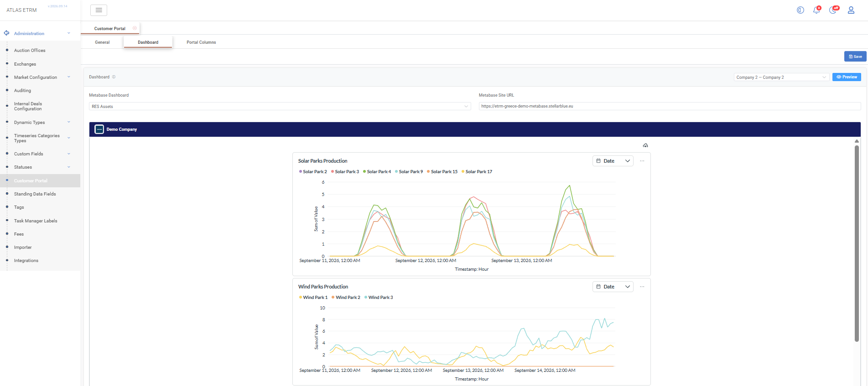Toggle dark mode moon icon
Screen dimensions: 868x386
[833, 10]
